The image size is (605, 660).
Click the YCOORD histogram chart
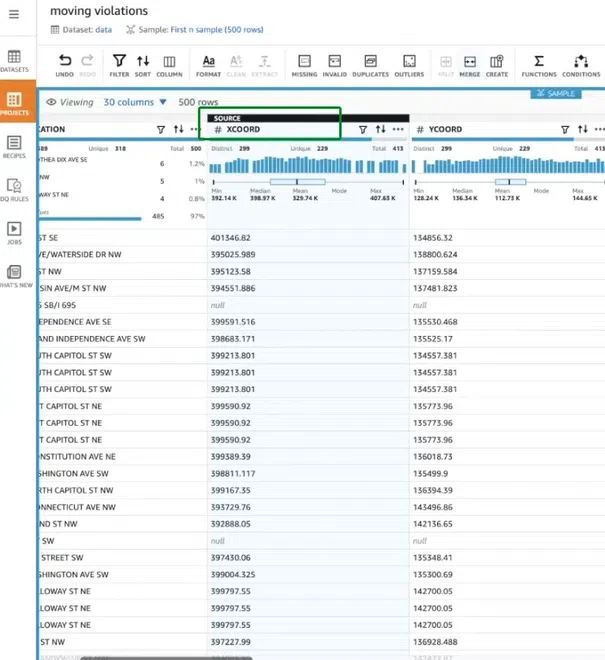tap(508, 165)
